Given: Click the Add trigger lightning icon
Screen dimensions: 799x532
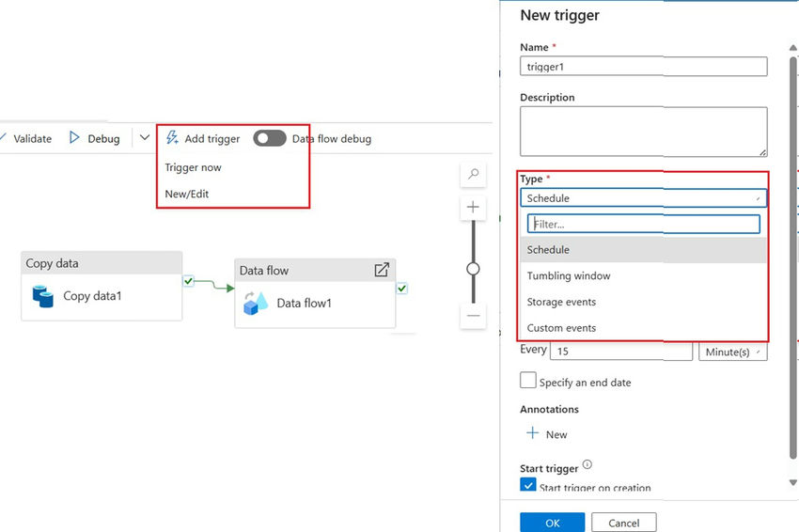Looking at the screenshot, I should [x=172, y=138].
